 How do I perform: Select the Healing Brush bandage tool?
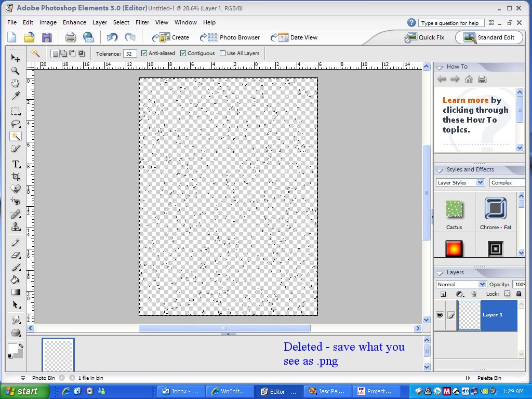[x=15, y=214]
